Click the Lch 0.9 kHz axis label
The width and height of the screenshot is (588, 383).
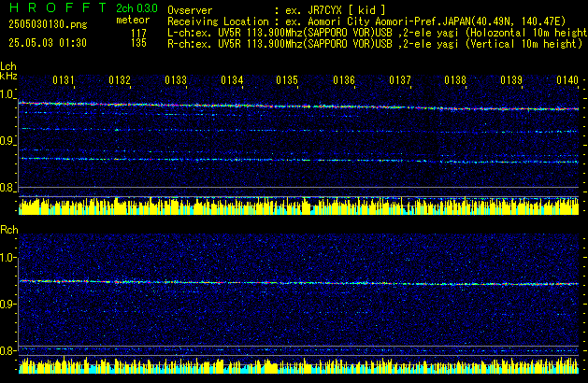click(7, 141)
